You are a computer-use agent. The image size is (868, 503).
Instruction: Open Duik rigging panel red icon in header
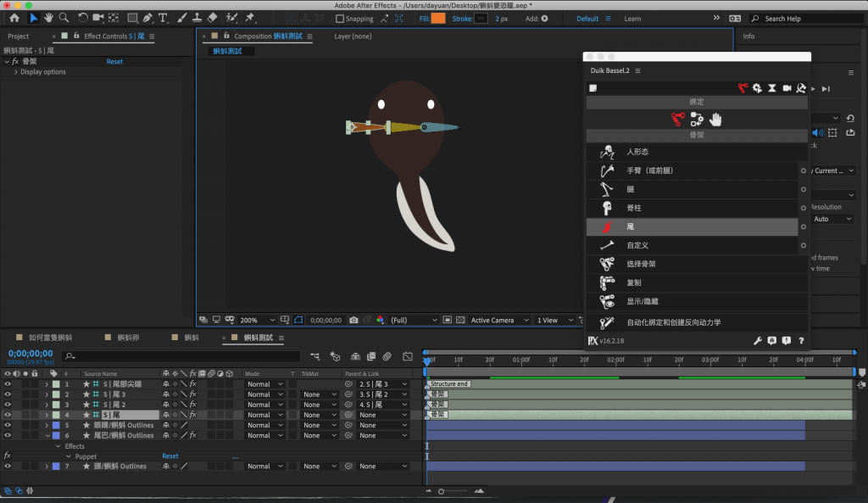tap(743, 88)
